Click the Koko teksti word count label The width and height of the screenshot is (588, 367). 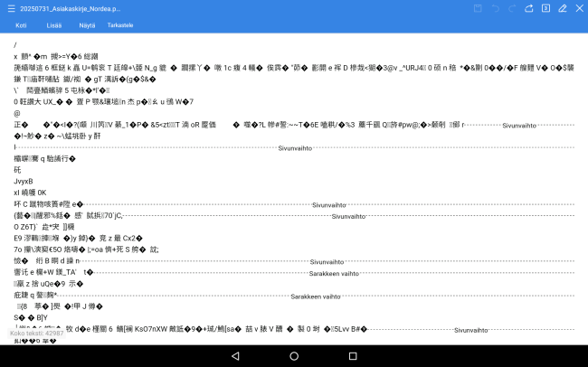pyautogui.click(x=36, y=334)
